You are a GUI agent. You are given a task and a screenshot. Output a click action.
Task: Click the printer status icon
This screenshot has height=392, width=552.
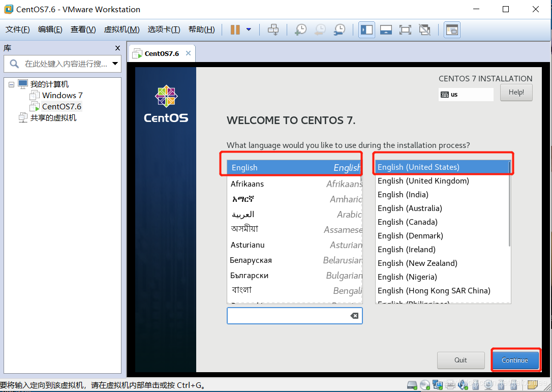450,386
